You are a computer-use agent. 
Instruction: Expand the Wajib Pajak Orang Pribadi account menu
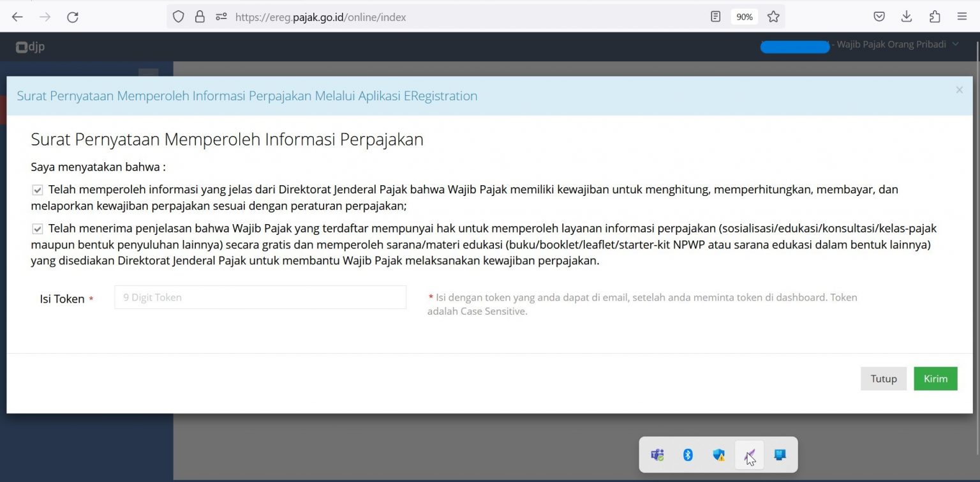955,44
